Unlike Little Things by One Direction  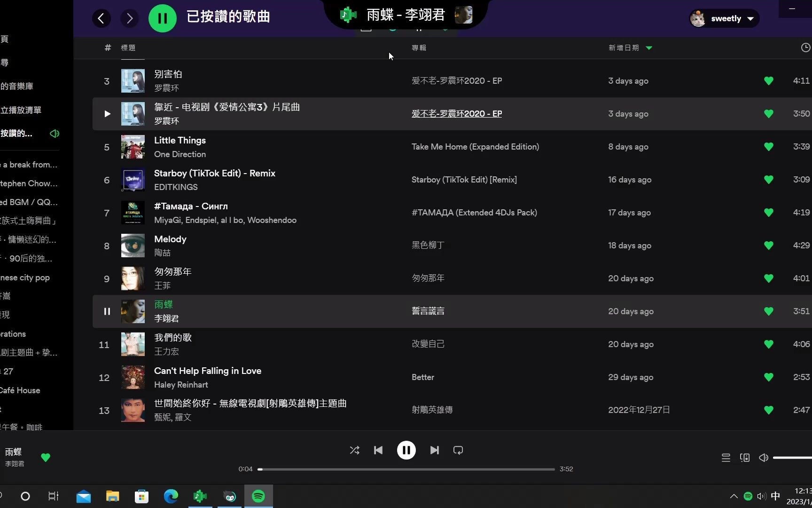[768, 146]
